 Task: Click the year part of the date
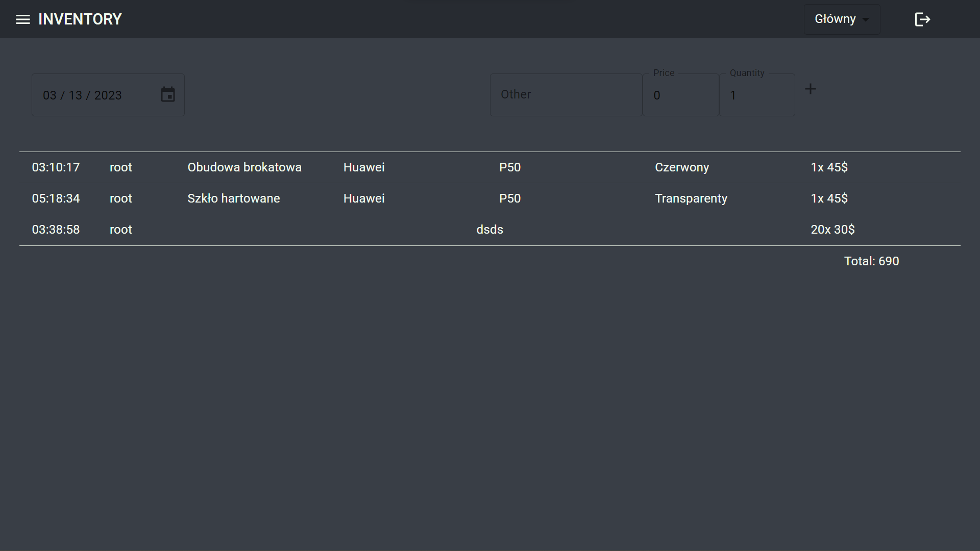(x=108, y=95)
